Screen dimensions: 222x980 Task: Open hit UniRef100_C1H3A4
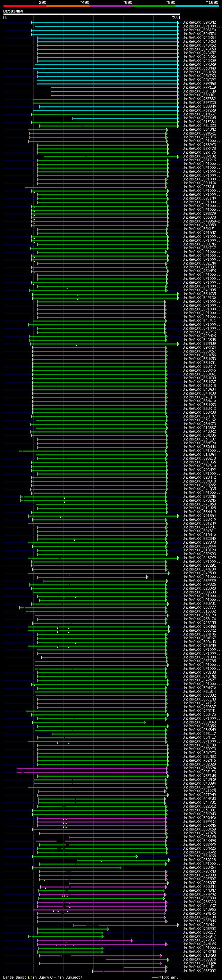point(199,454)
